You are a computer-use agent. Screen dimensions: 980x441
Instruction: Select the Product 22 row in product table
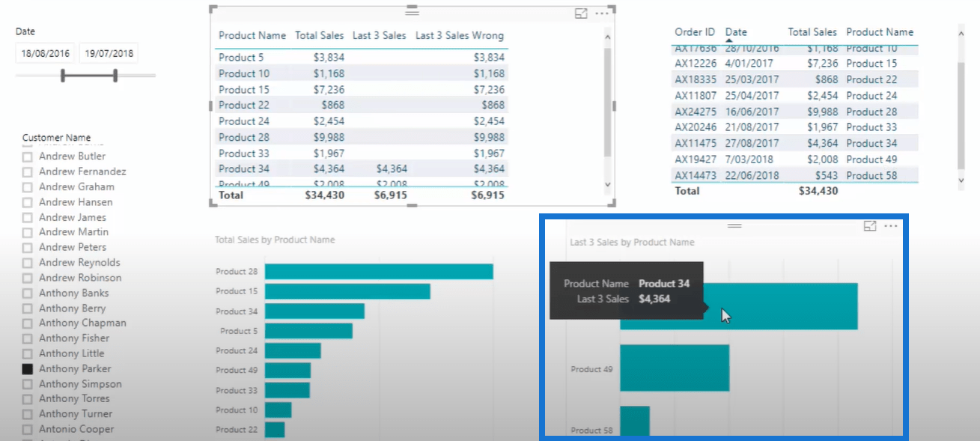[362, 106]
